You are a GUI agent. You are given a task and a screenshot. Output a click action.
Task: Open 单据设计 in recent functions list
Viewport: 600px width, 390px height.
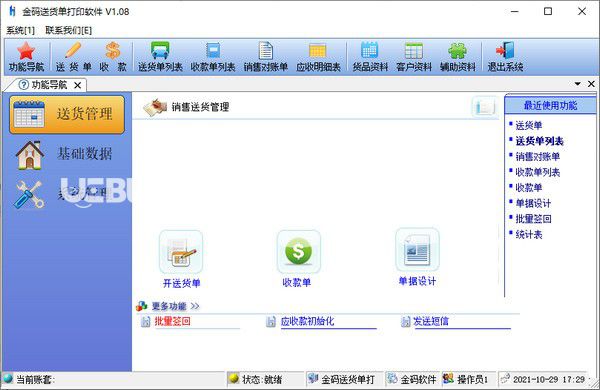coord(533,203)
